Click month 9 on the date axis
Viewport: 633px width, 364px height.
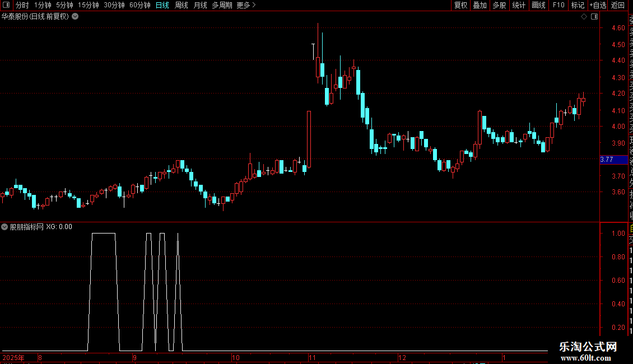point(135,357)
